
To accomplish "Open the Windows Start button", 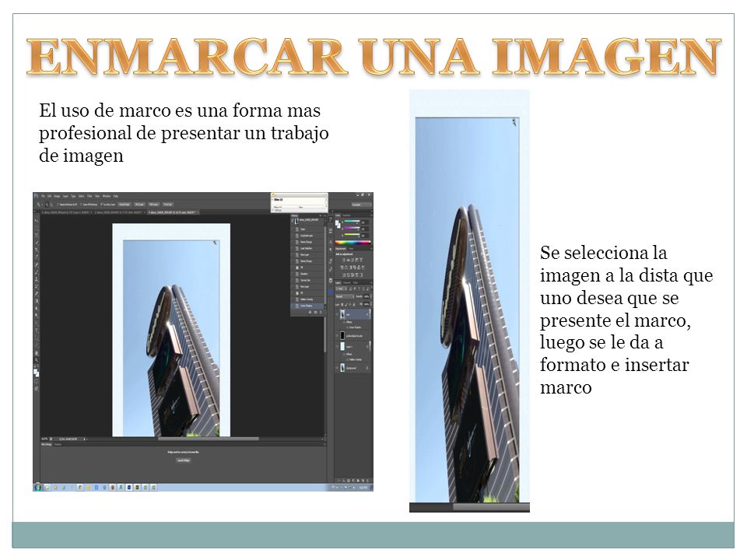I will click(x=37, y=487).
